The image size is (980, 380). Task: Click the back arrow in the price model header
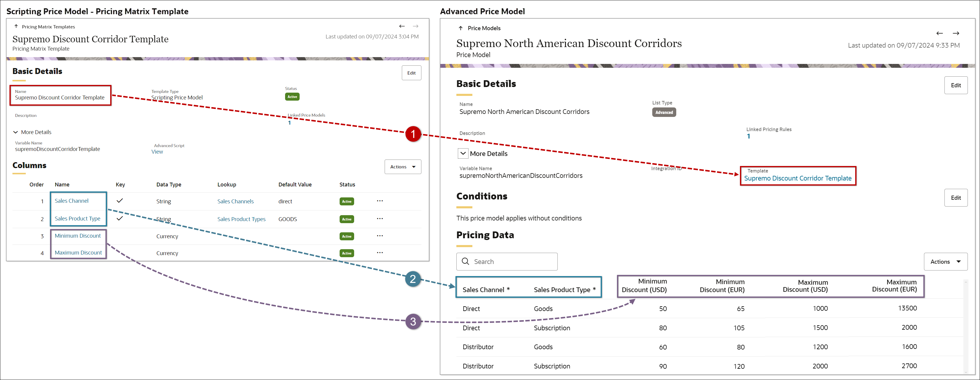tap(940, 33)
